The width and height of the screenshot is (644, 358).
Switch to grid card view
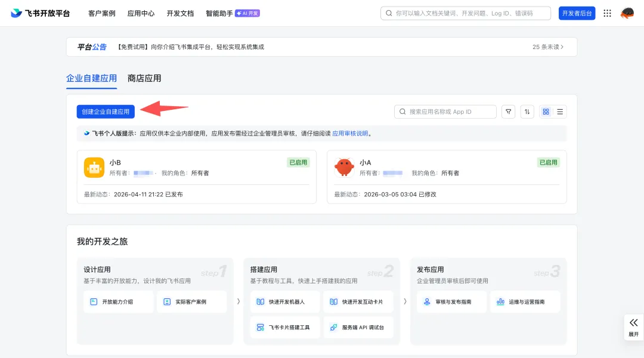tap(546, 112)
